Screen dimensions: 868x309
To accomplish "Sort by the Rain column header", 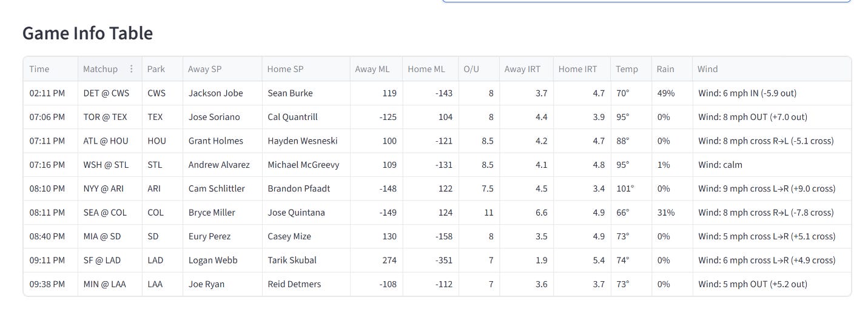I will click(x=672, y=69).
